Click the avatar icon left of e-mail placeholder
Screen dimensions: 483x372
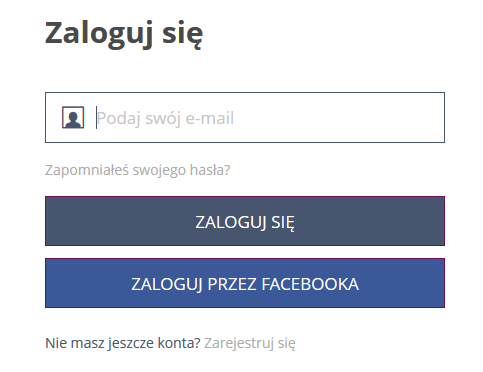[73, 118]
